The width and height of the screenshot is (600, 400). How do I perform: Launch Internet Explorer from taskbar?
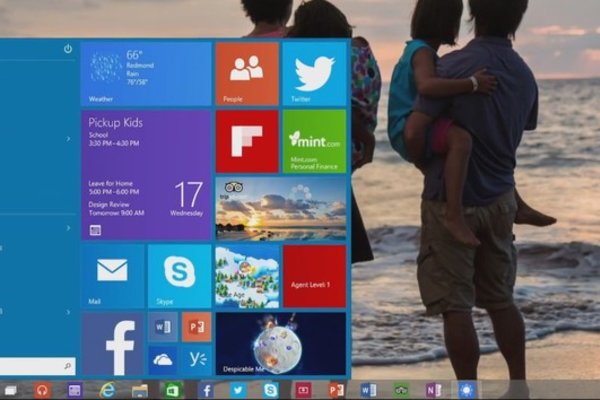point(108,390)
